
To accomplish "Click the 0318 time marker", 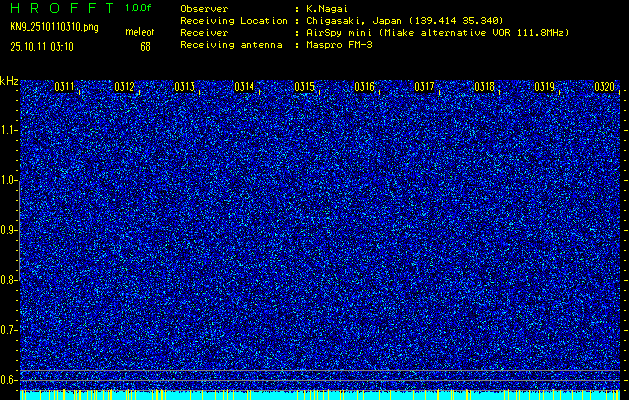I will point(484,88).
